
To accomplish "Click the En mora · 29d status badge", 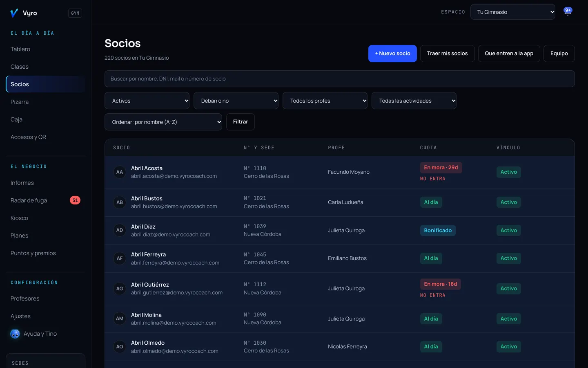I will tap(441, 168).
